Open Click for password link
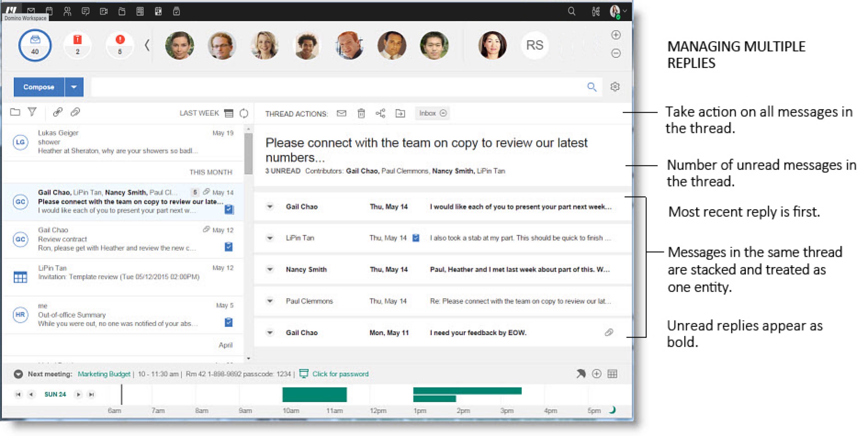 pyautogui.click(x=340, y=374)
